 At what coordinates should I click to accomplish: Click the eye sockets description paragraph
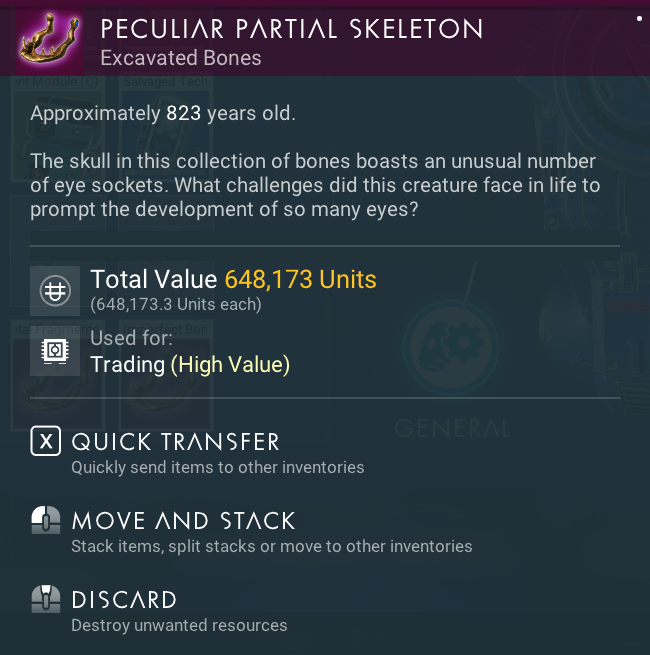[x=313, y=185]
